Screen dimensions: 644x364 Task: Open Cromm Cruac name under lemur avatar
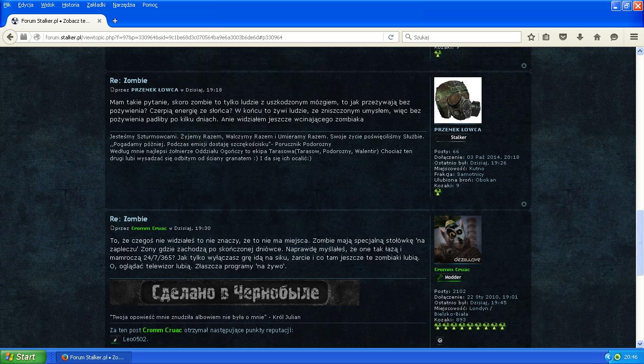point(452,269)
